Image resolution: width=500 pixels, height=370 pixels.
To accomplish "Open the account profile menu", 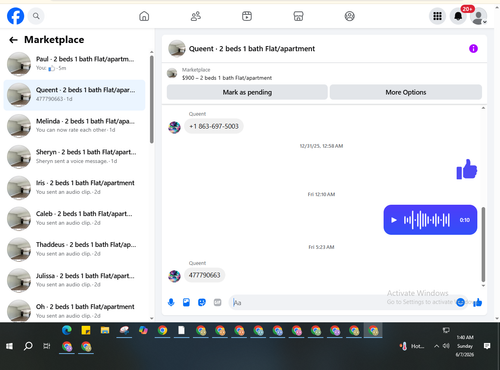I will [479, 16].
